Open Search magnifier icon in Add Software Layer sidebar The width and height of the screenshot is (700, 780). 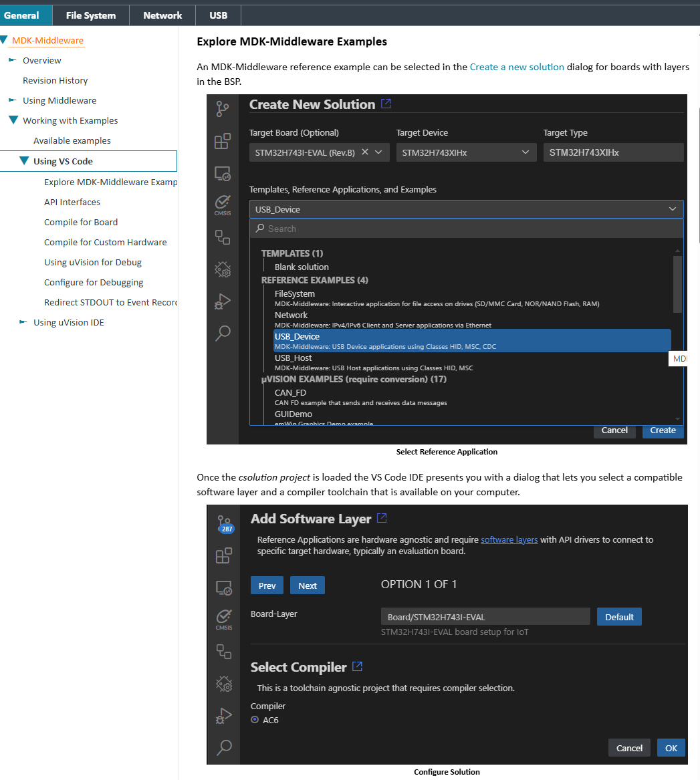pos(224,747)
